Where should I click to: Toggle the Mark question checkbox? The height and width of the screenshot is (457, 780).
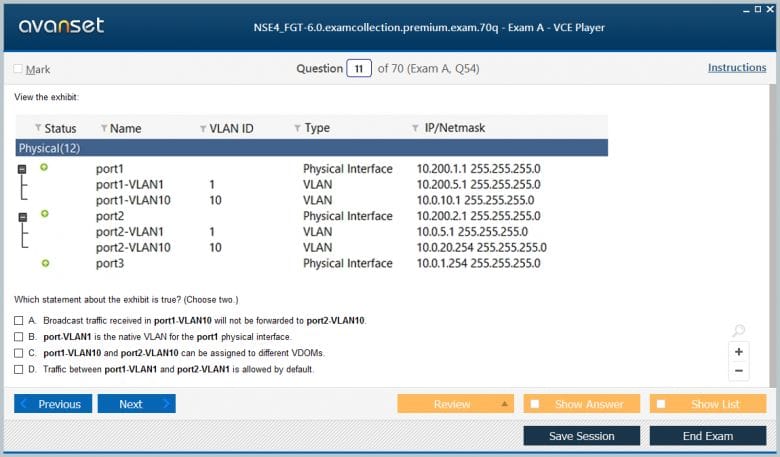click(18, 69)
